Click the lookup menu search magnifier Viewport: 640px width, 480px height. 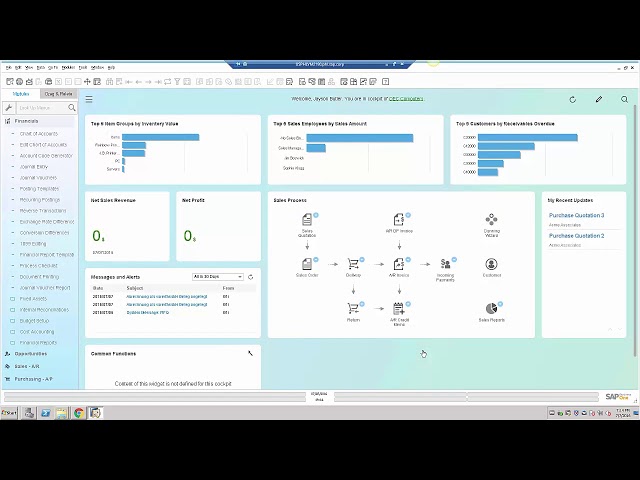[x=72, y=108]
